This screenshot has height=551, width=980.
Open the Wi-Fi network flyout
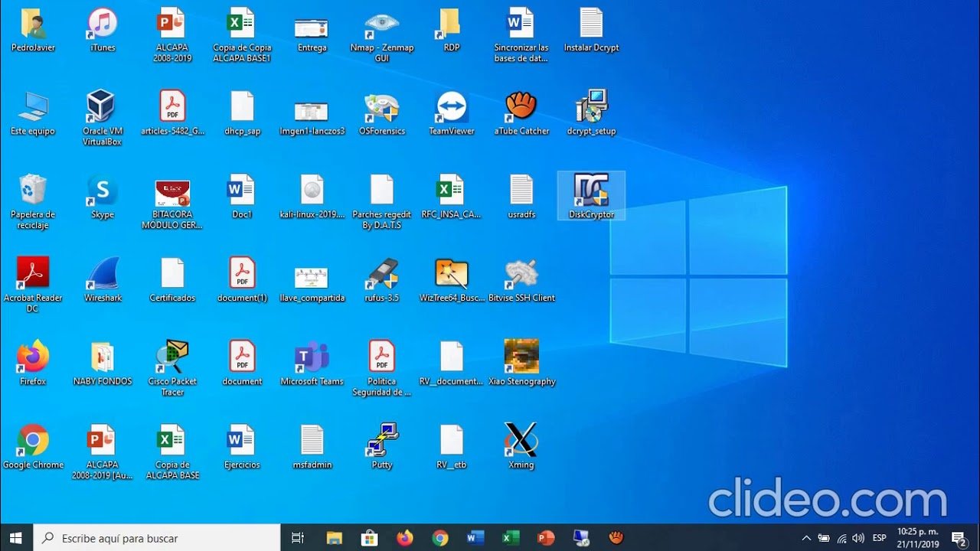click(x=841, y=538)
